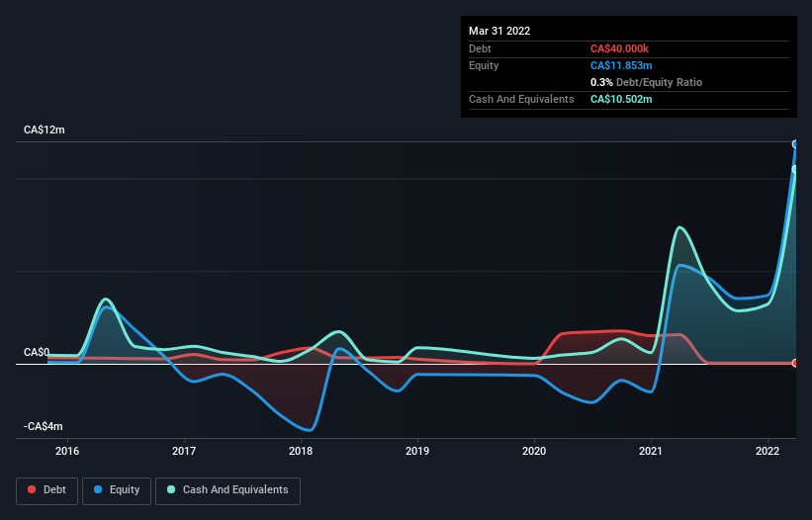The image size is (812, 520).
Task: Click the CA$0 y-axis label
Action: pyautogui.click(x=37, y=352)
